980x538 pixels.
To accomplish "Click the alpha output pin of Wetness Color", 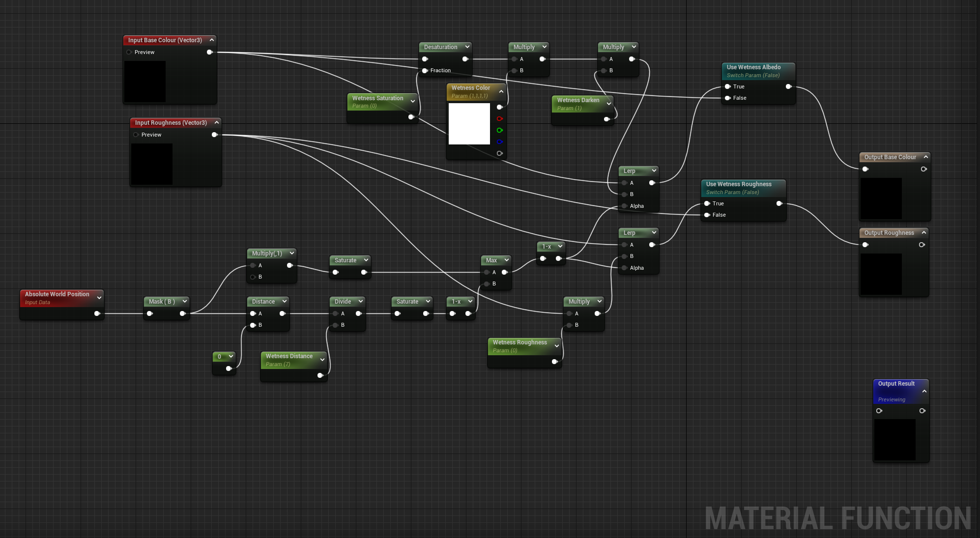I will [499, 153].
